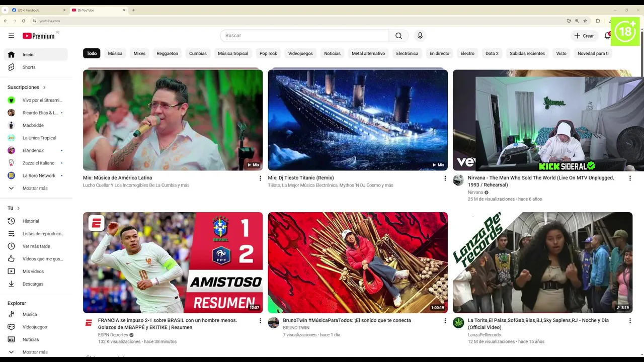
Task: Play the Titanic remix mix thumbnail
Action: (x=358, y=120)
